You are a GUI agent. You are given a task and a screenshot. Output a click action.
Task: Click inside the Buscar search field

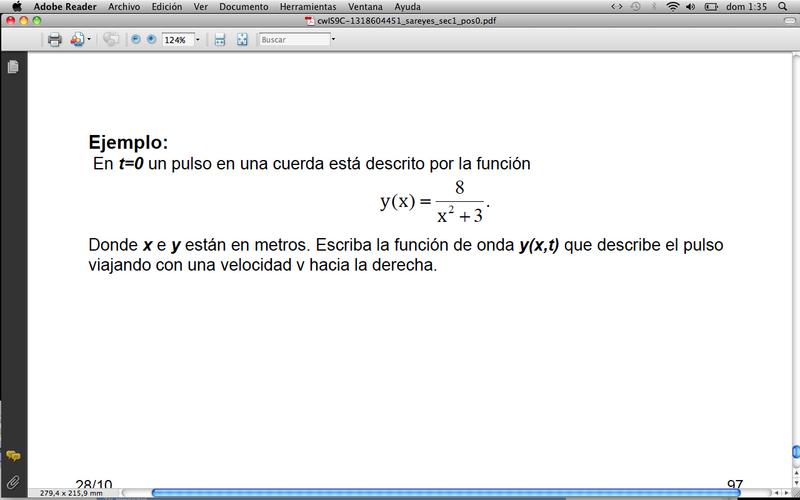(293, 40)
